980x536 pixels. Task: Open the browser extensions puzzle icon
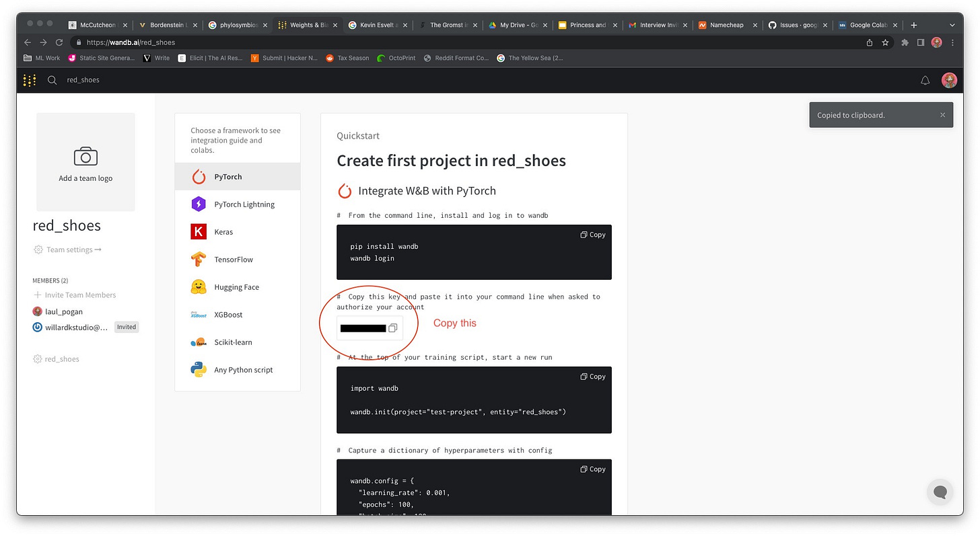click(905, 42)
